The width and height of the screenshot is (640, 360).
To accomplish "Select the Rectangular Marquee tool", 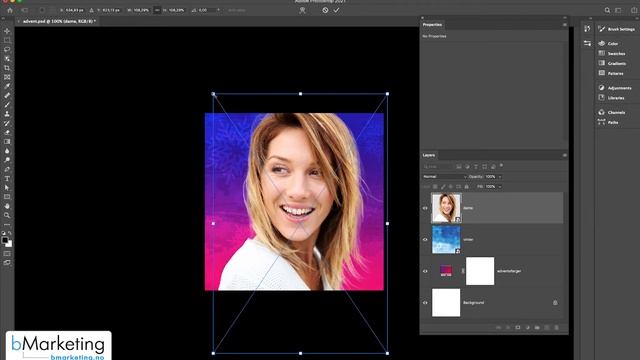I will (x=7, y=40).
